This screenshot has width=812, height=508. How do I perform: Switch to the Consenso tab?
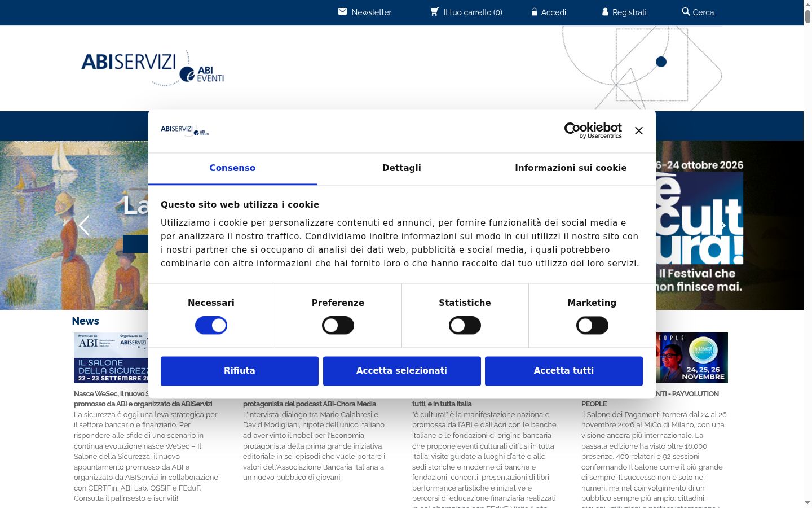(232, 168)
